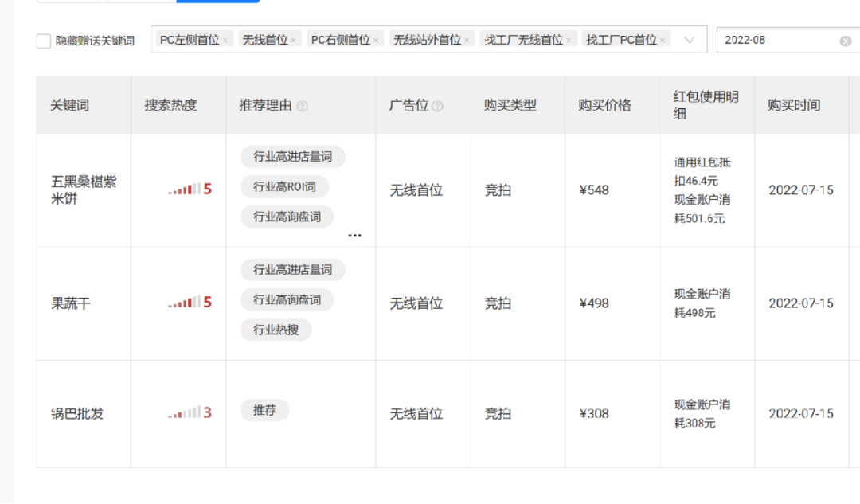Click help icon beside 推荐理由 header
860x504 pixels.
click(x=303, y=106)
